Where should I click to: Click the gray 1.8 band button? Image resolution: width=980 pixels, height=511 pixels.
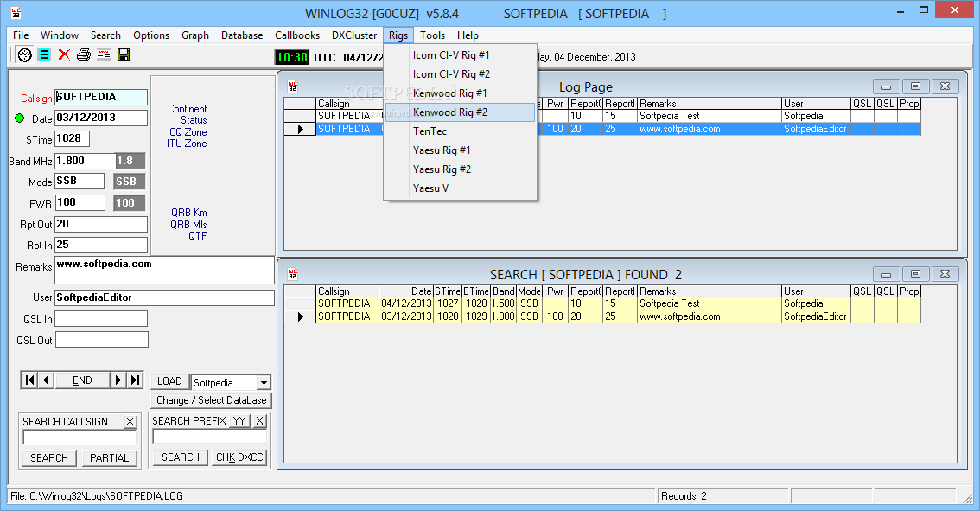(130, 161)
